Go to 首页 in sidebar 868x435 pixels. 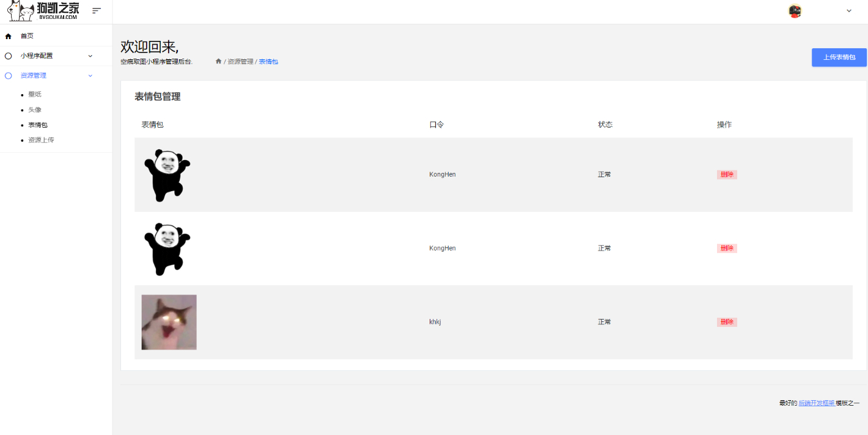27,36
